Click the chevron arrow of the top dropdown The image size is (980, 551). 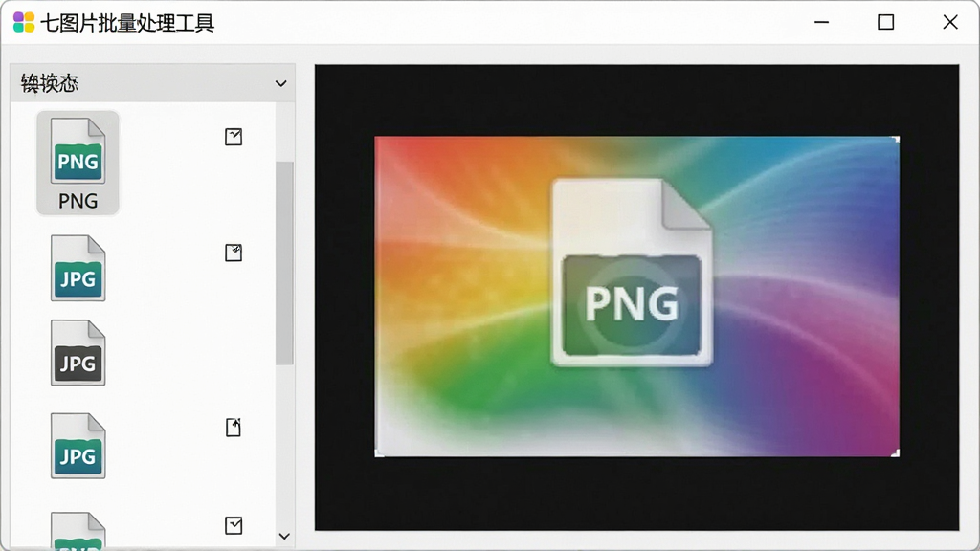281,83
